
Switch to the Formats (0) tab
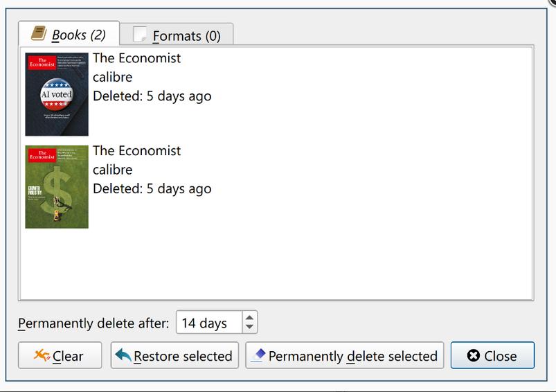(177, 35)
